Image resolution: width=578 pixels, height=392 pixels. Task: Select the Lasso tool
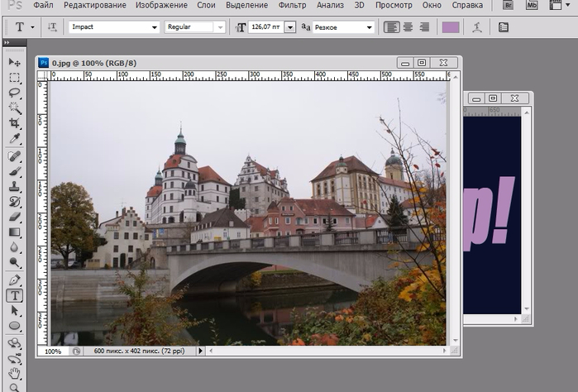[x=14, y=93]
